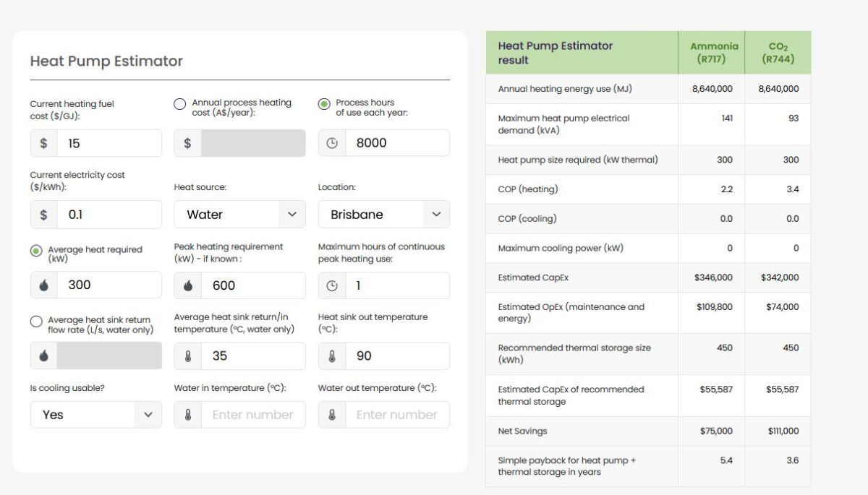Choose Average heat sink return flow rate option

click(x=36, y=322)
